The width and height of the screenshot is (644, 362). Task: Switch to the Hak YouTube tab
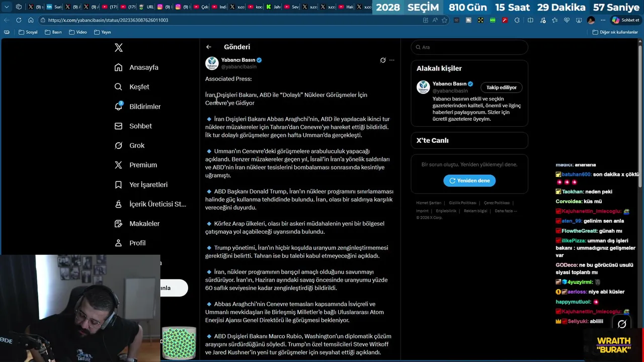click(x=346, y=7)
